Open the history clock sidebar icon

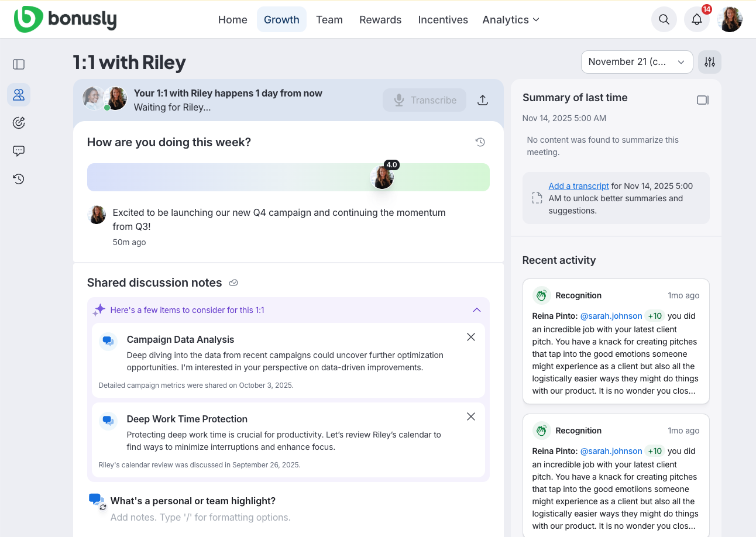[x=19, y=179]
